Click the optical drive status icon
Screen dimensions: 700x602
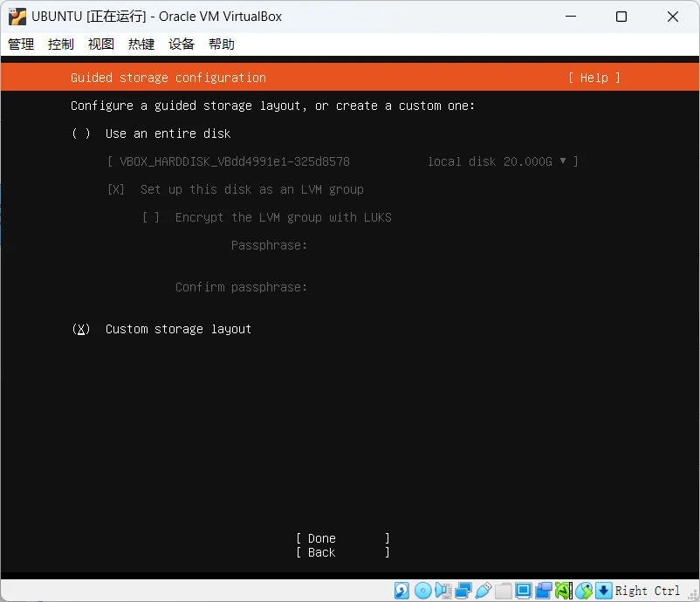422,591
